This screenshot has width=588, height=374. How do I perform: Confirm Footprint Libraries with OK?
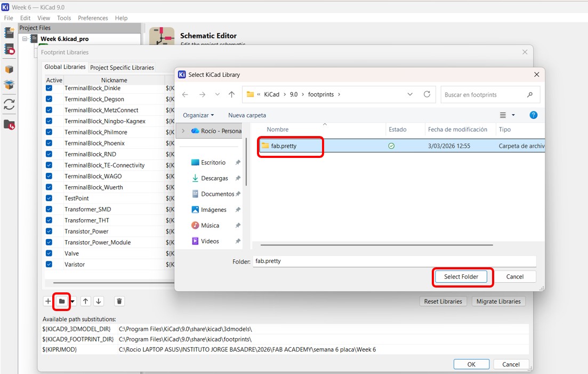click(471, 364)
